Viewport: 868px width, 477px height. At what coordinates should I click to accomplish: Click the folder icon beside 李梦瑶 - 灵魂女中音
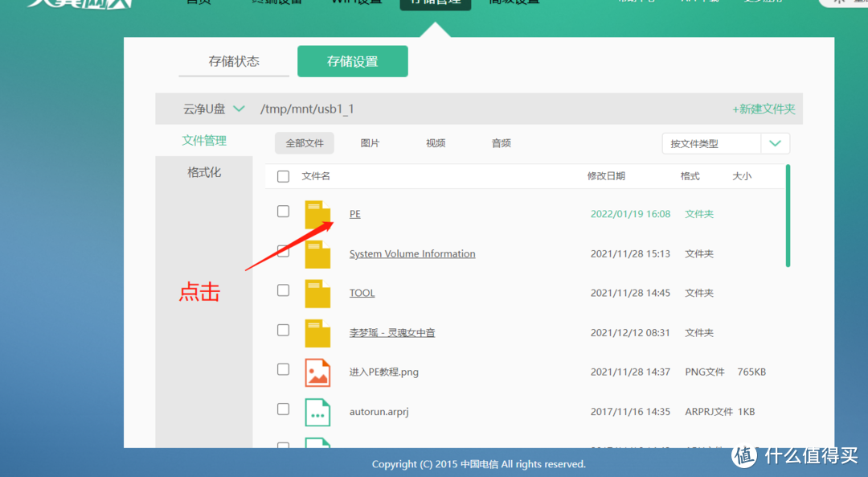tap(317, 331)
